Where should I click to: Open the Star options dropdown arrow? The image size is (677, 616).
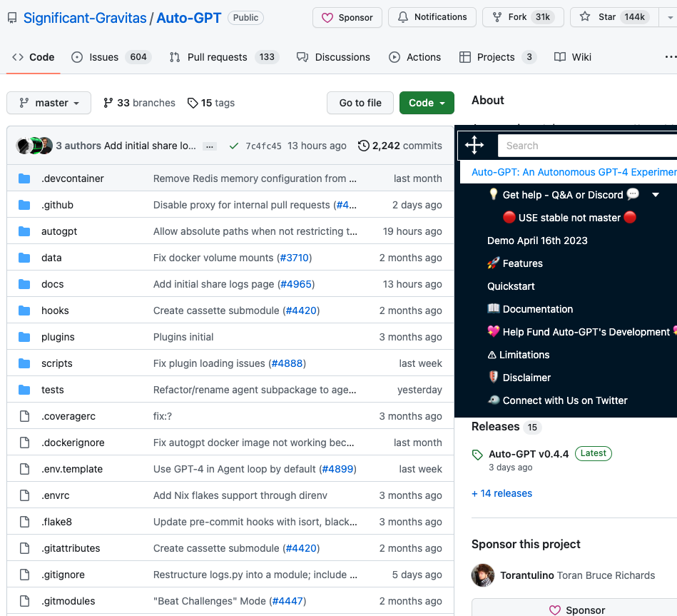tap(670, 17)
